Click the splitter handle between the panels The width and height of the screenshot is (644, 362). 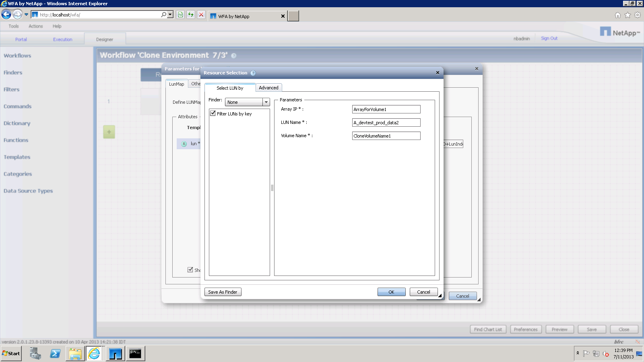tap(272, 188)
